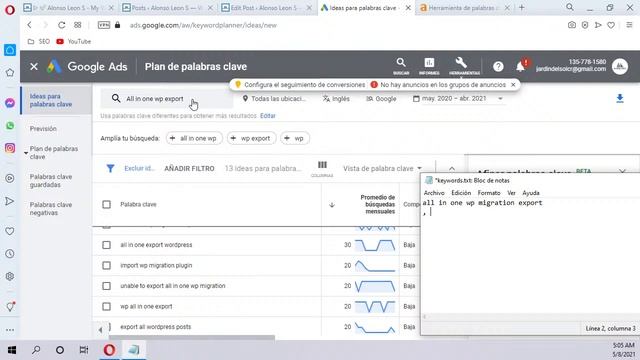Open Google Ads search (Buscar) tool
The image size is (640, 360).
(x=401, y=66)
